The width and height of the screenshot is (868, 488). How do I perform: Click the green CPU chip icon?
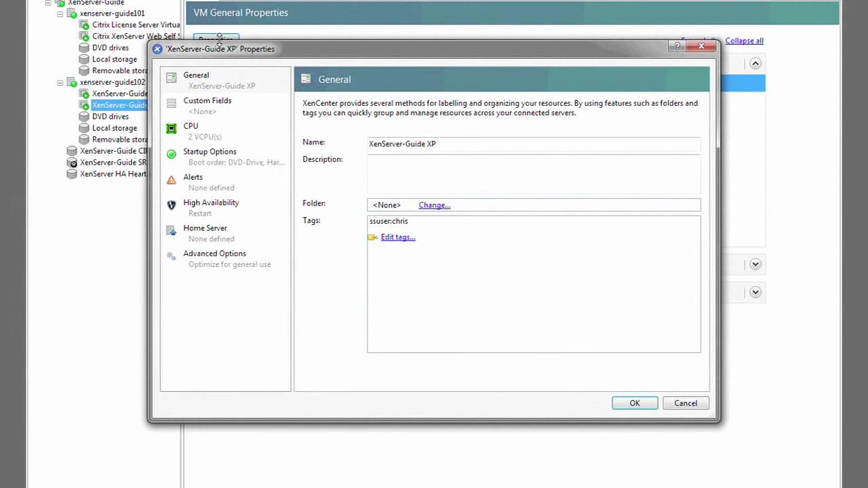coord(171,129)
